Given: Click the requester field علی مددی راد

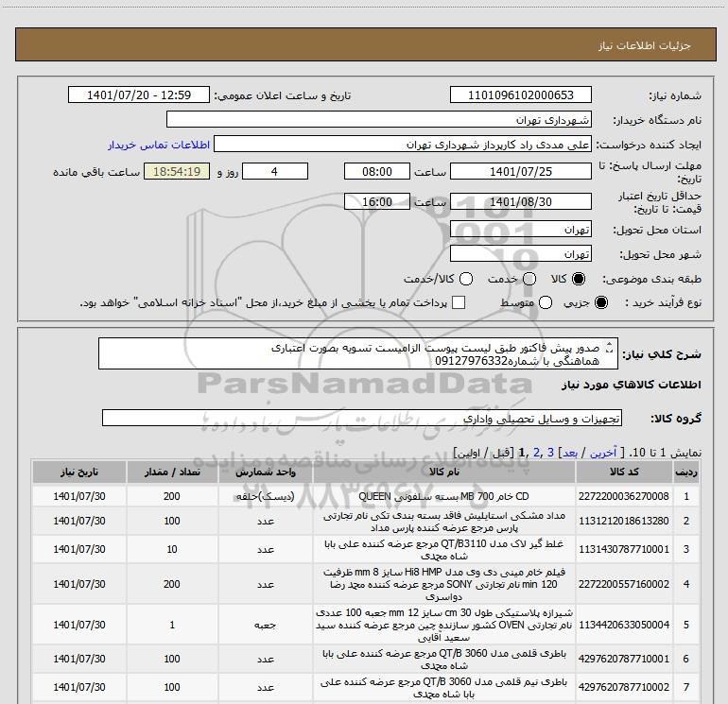Looking at the screenshot, I should pyautogui.click(x=403, y=144).
